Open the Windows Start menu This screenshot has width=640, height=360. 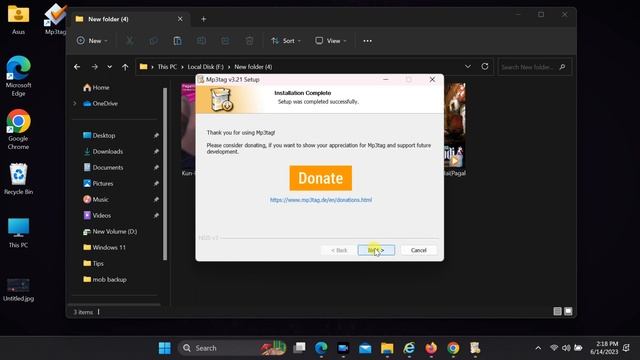tap(164, 348)
